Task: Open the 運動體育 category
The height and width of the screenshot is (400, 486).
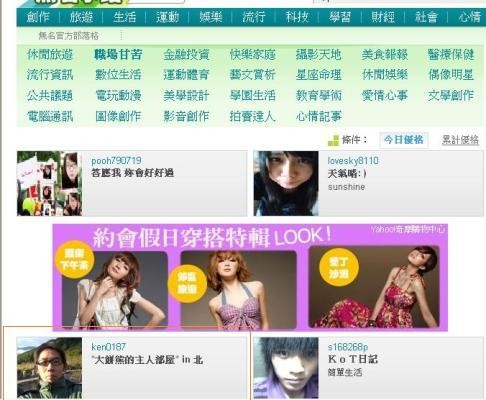Action: pyautogui.click(x=186, y=75)
